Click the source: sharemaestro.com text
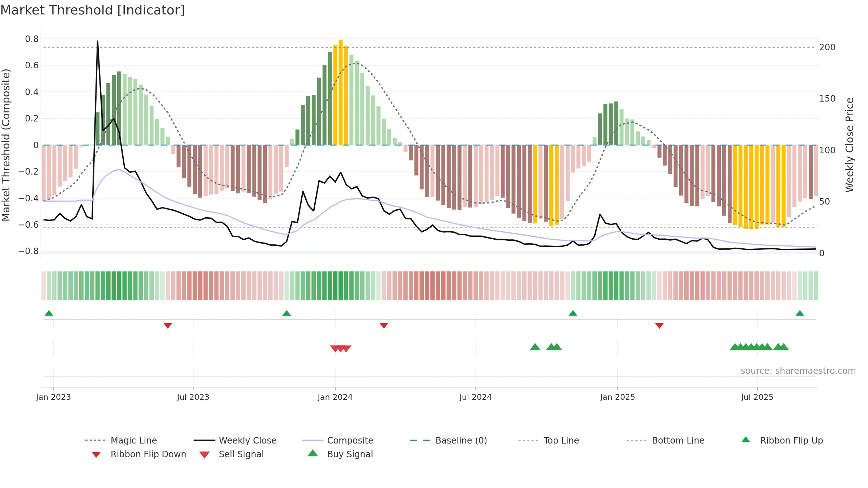This screenshot has width=868, height=488. pos(798,371)
